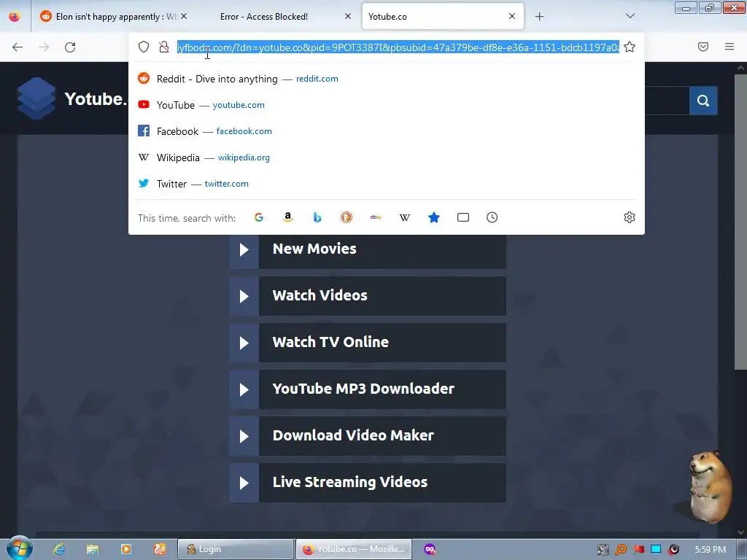Search this time with Bing
This screenshot has height=560, width=747.
(x=317, y=217)
